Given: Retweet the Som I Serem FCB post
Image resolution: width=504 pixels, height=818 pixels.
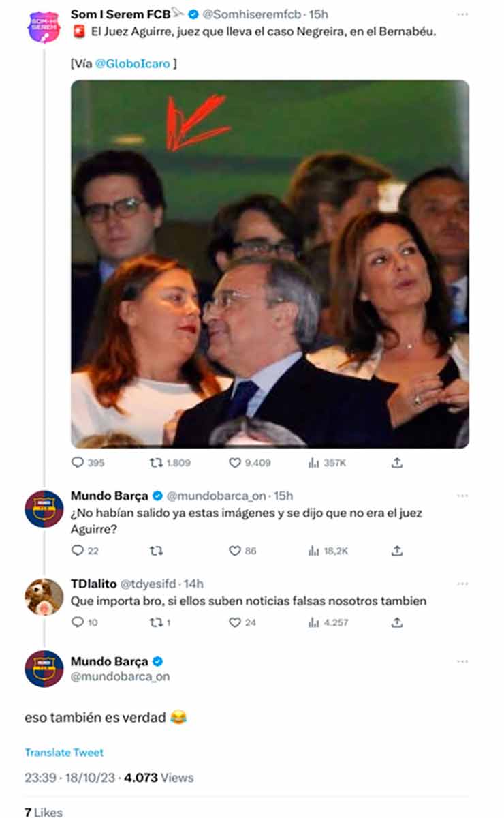Looking at the screenshot, I should [155, 463].
